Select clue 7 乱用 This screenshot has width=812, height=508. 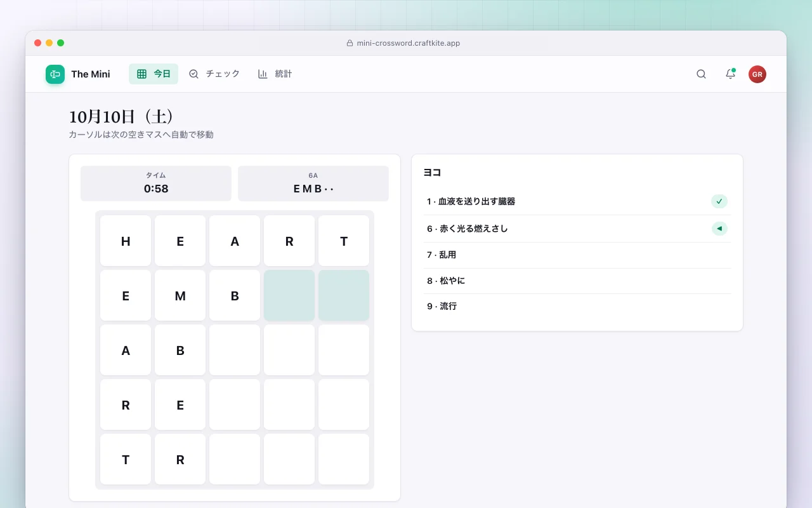577,255
